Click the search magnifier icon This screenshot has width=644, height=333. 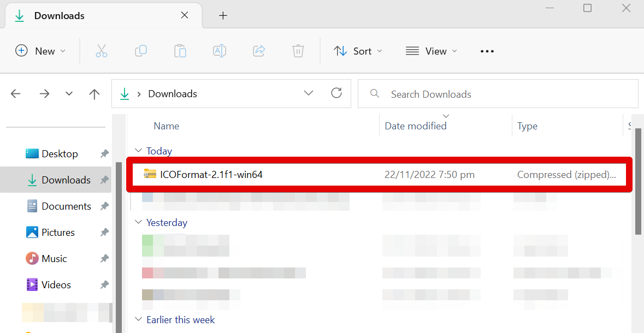pos(374,93)
